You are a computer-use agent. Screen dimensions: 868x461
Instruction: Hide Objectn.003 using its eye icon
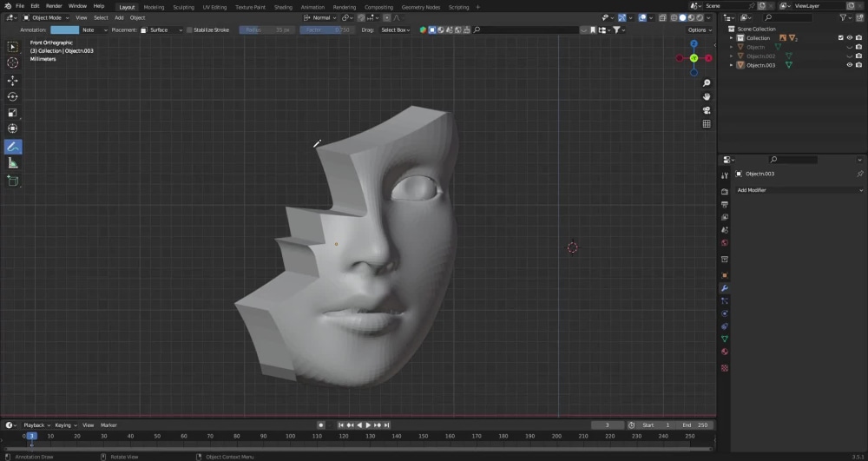(x=850, y=65)
